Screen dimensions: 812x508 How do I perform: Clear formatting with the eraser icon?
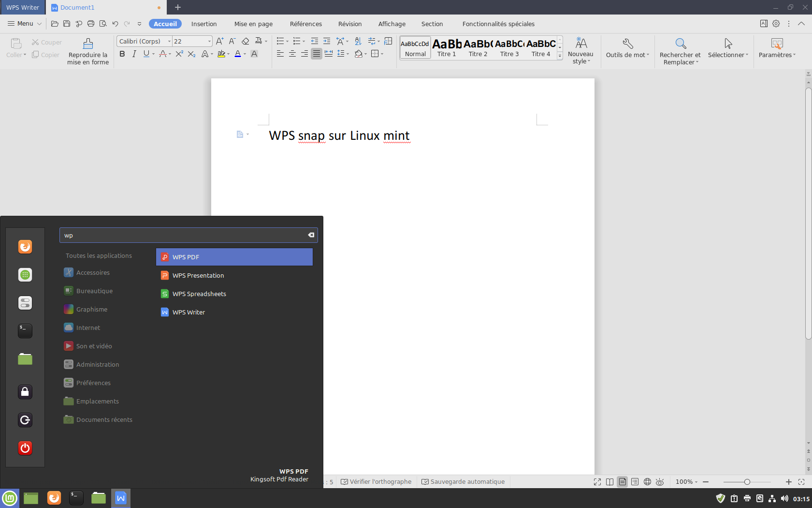246,42
